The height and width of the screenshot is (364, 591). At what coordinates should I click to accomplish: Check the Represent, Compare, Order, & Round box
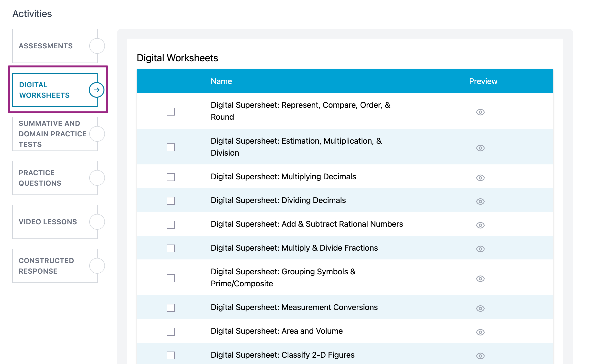click(170, 112)
